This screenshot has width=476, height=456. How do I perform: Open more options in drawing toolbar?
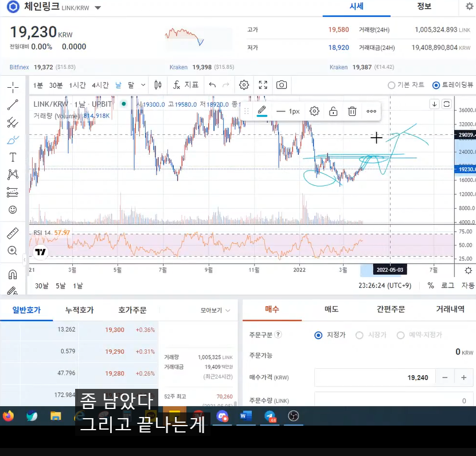371,111
